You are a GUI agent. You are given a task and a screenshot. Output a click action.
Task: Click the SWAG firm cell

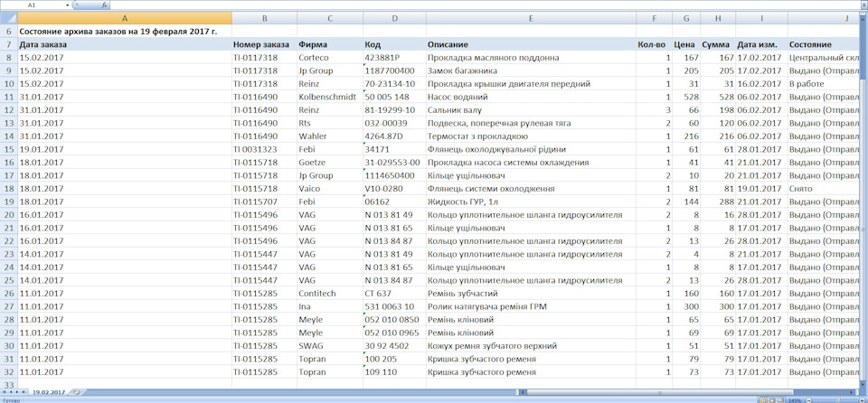click(x=330, y=346)
